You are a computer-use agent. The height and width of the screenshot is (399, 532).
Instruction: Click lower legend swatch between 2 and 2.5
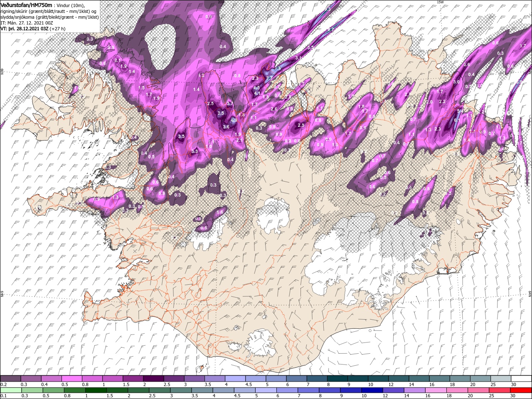coord(138,390)
